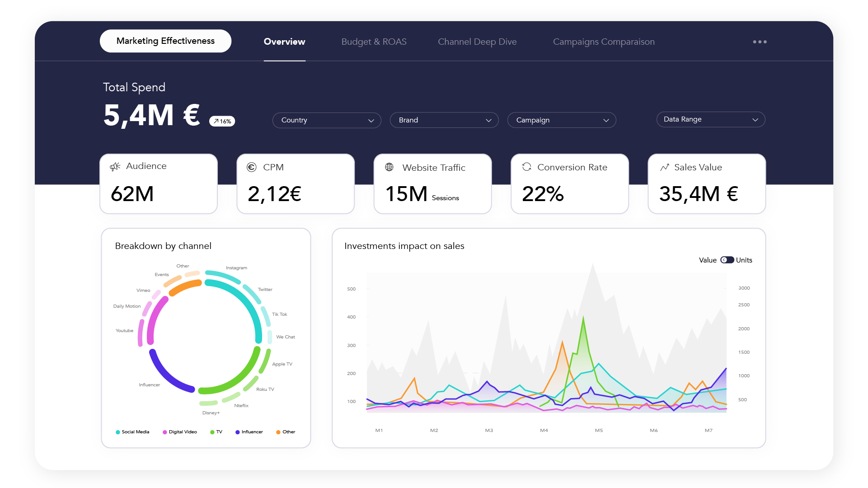The image size is (868, 488).
Task: Switch to the Overview tab
Action: 284,42
